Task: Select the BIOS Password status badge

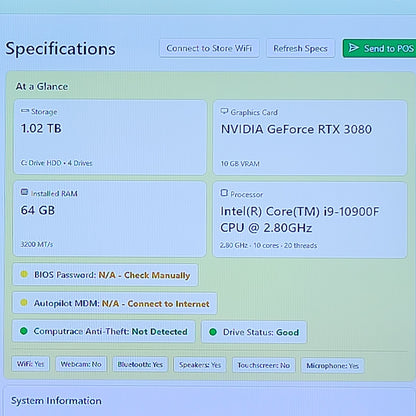Action: click(x=106, y=275)
